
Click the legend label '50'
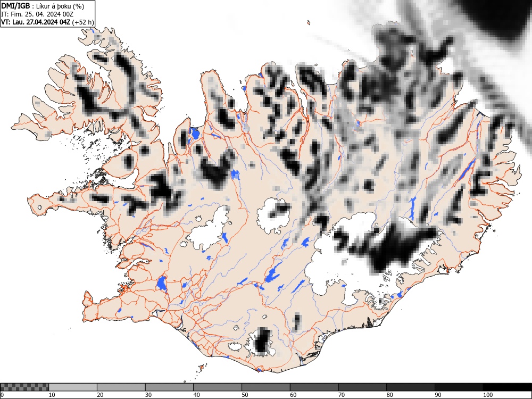[245, 395]
